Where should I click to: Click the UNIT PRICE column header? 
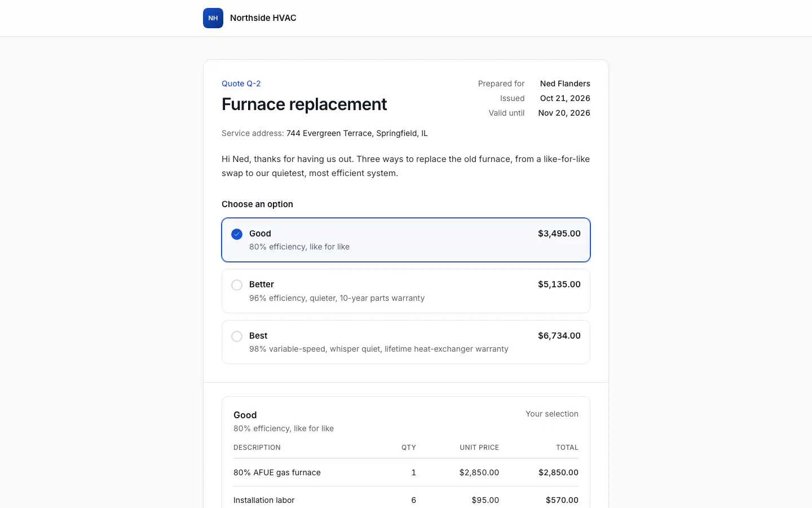click(479, 448)
